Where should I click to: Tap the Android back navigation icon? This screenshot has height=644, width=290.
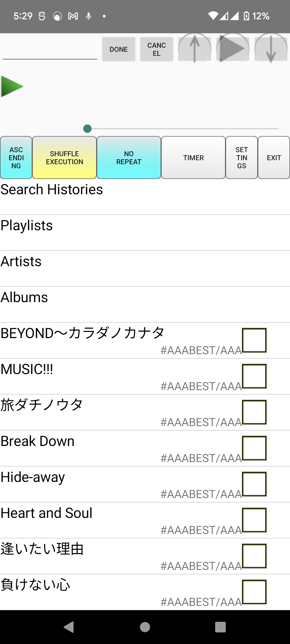click(x=69, y=627)
